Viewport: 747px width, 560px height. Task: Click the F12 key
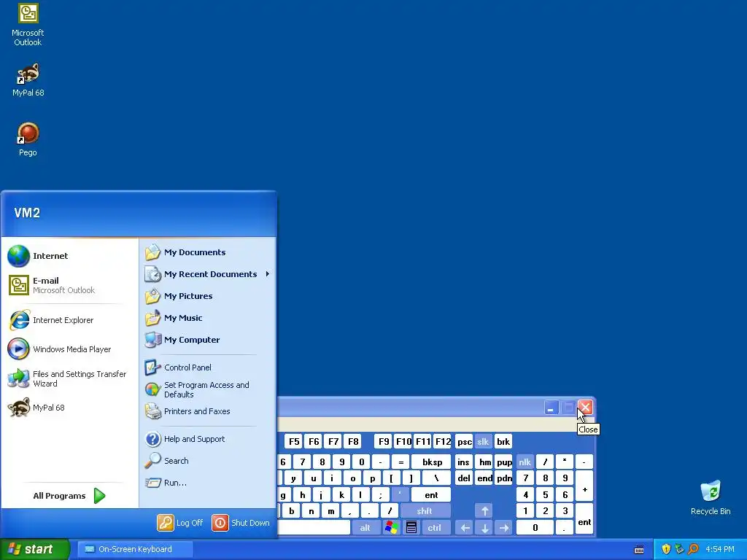(443, 442)
